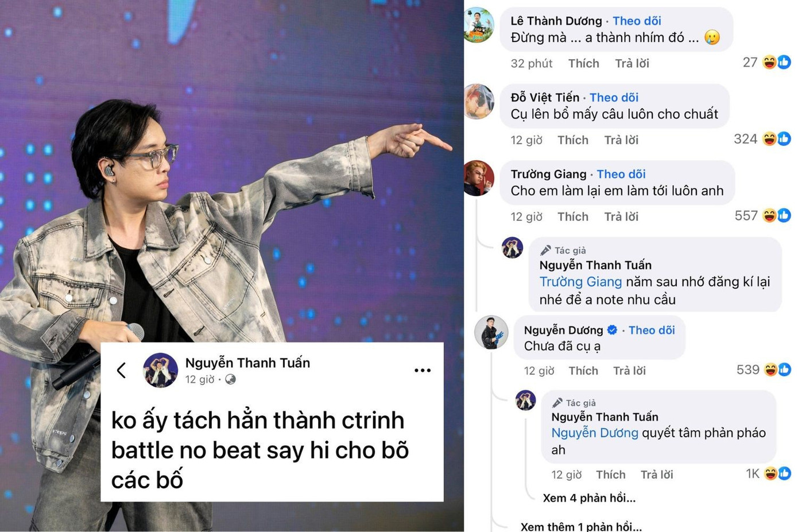Tap the back arrow on the post header
This screenshot has height=532, width=798.
[x=121, y=370]
